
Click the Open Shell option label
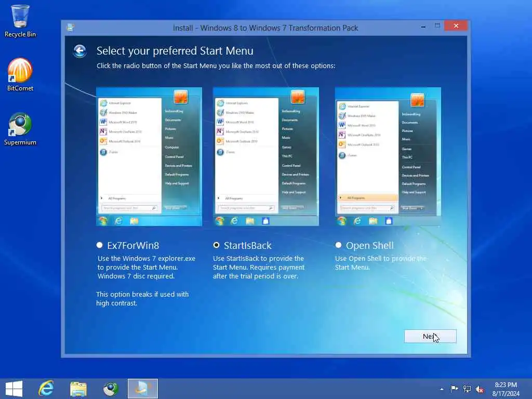click(370, 245)
